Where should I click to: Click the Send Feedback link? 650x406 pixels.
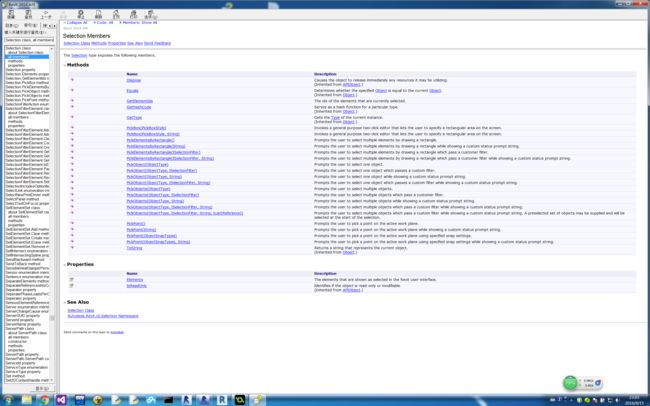pos(158,43)
